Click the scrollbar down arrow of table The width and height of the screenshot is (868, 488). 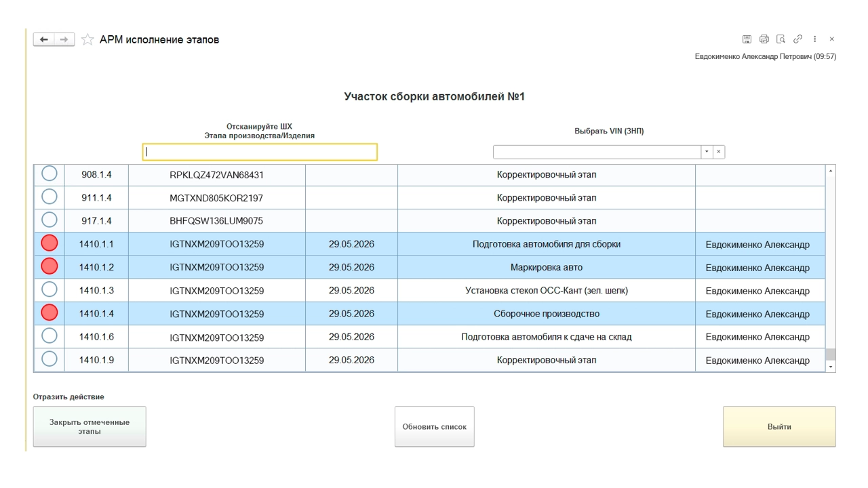point(831,366)
